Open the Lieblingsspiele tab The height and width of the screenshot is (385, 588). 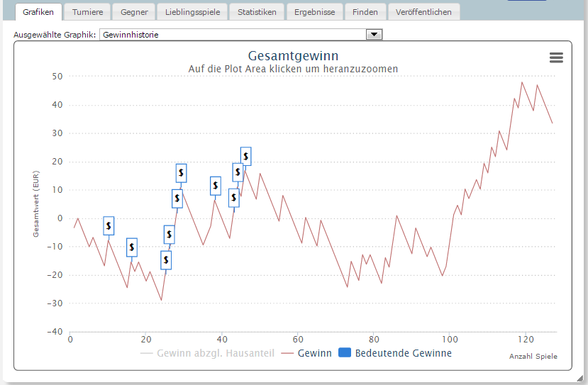click(x=192, y=12)
